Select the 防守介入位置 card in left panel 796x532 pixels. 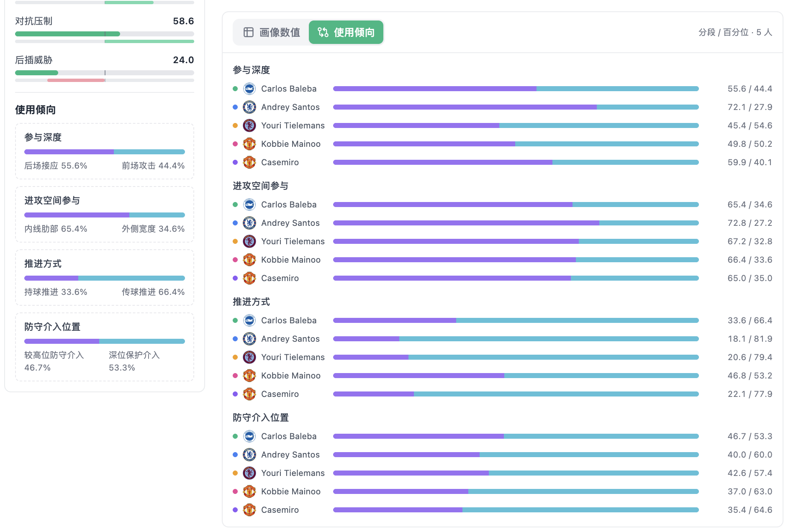coord(105,347)
